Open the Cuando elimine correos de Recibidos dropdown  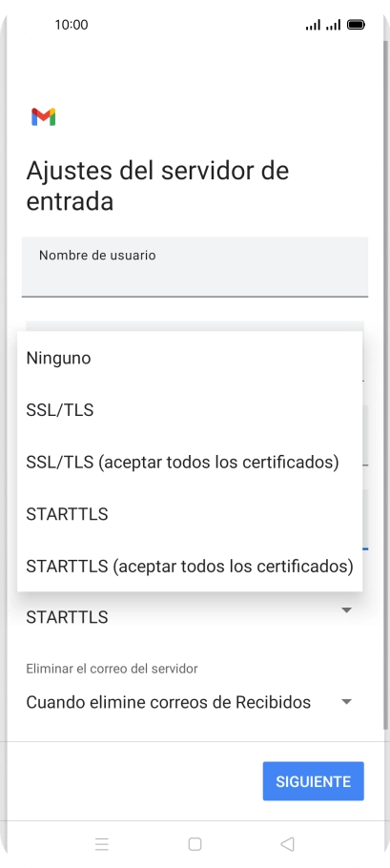190,702
